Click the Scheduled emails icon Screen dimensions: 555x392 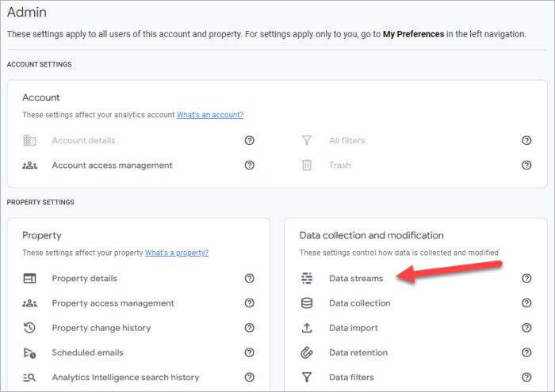click(x=29, y=353)
